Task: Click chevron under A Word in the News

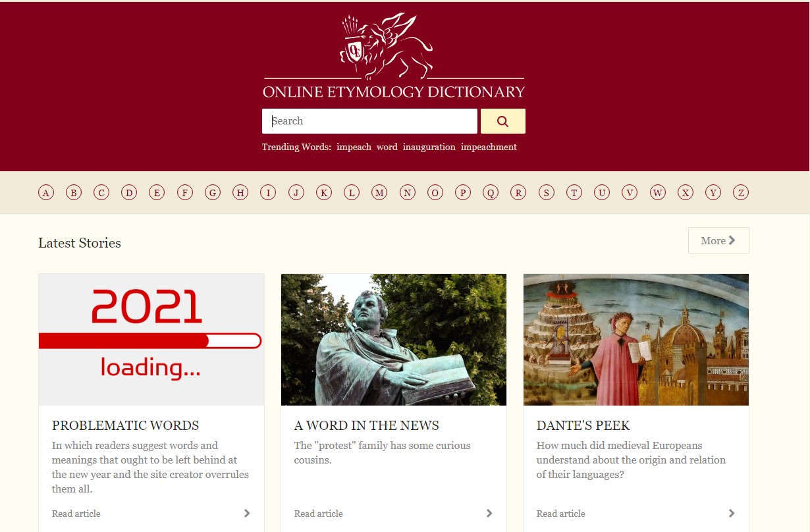Action: (x=489, y=514)
